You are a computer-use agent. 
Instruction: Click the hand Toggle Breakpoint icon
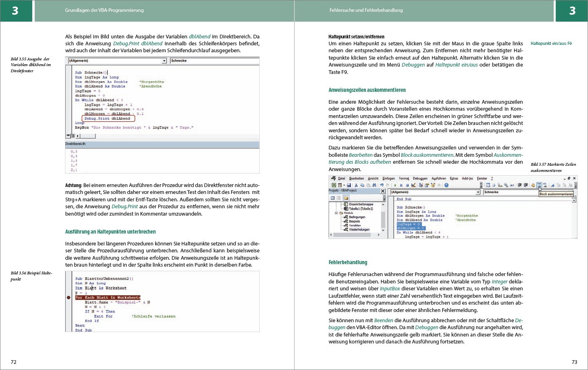(x=533, y=185)
